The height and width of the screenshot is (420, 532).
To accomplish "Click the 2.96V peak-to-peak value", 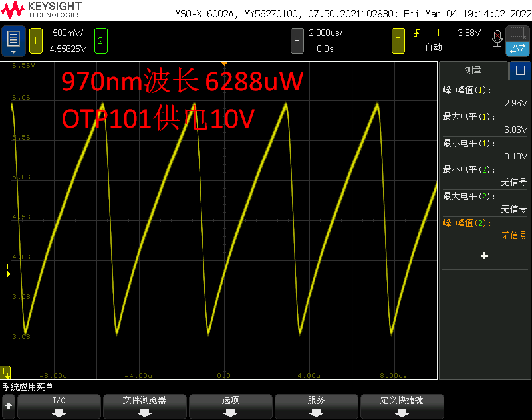I will [x=516, y=103].
